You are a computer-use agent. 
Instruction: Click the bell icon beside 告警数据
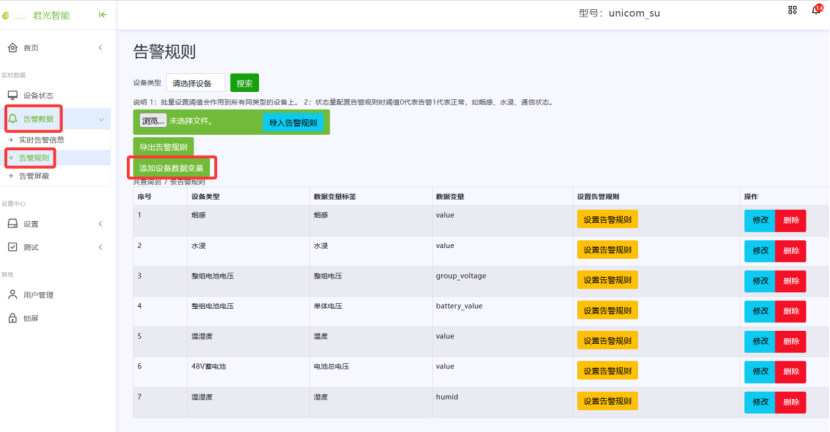pos(12,119)
